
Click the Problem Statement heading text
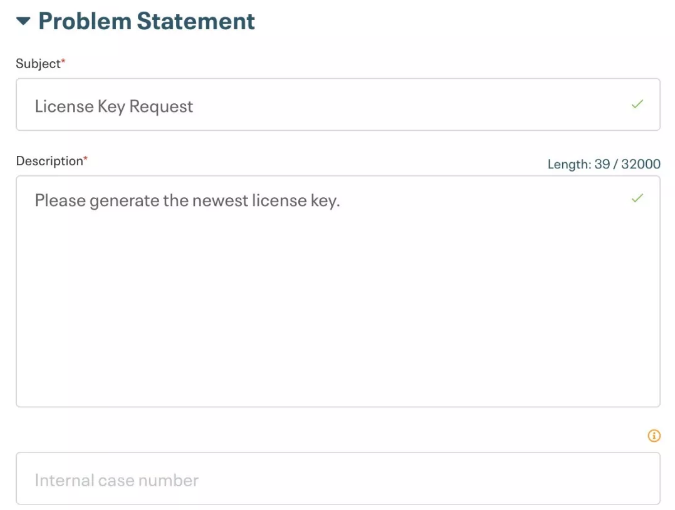(x=147, y=21)
